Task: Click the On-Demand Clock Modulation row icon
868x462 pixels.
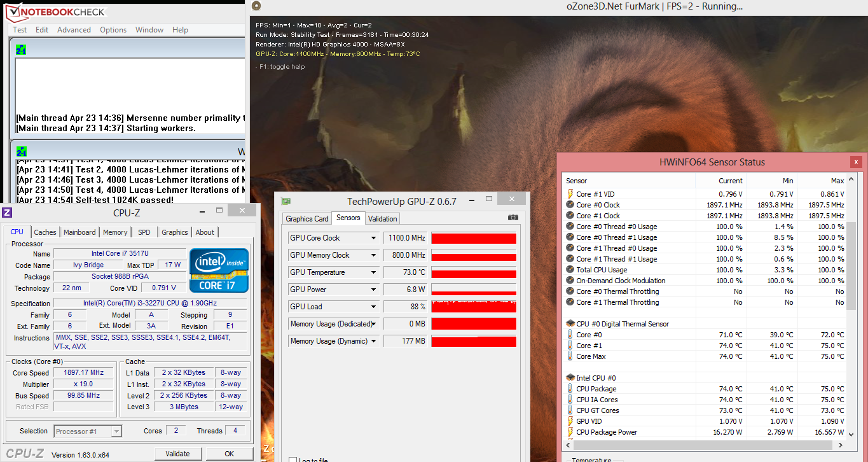Action: click(x=570, y=281)
